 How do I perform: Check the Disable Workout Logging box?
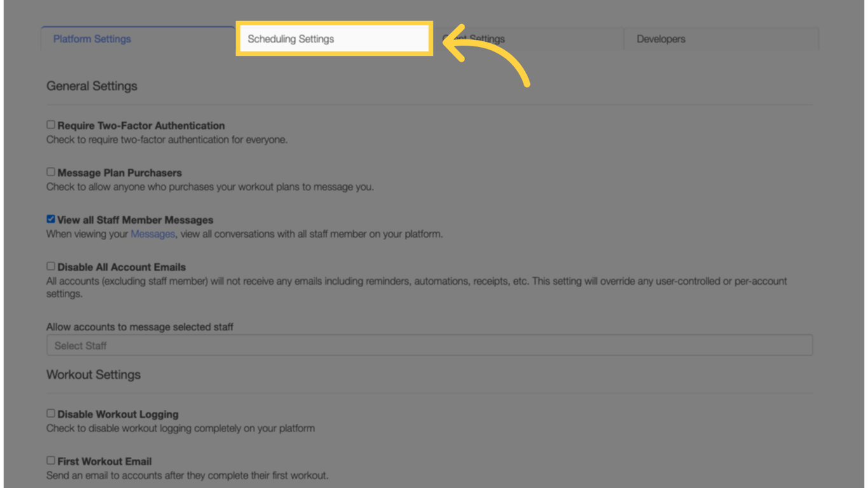pyautogui.click(x=50, y=413)
